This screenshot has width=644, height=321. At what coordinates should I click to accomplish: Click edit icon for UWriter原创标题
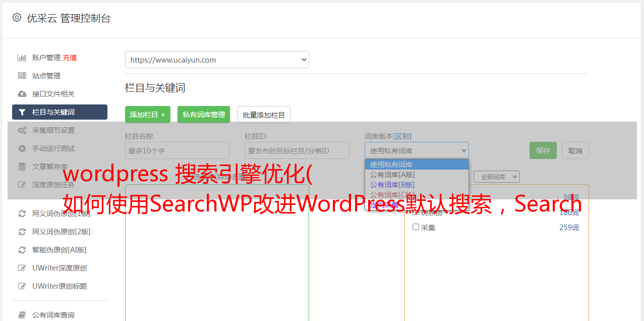[22, 286]
